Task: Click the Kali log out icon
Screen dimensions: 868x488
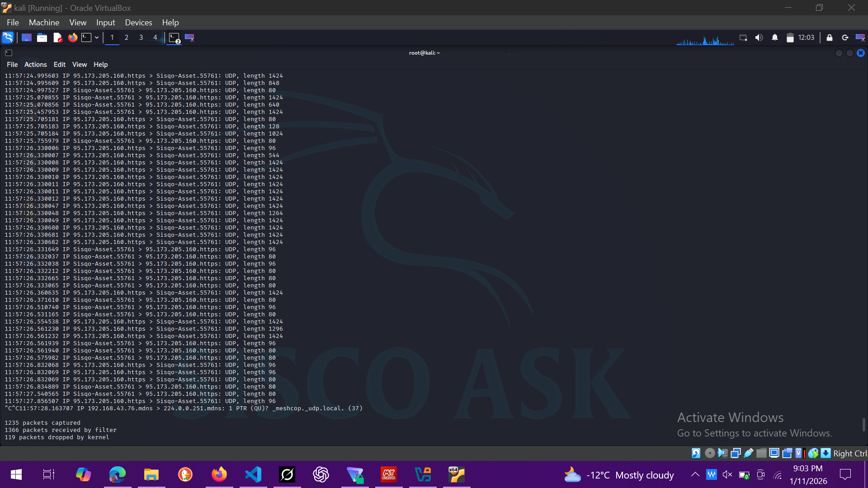Action: click(x=845, y=38)
